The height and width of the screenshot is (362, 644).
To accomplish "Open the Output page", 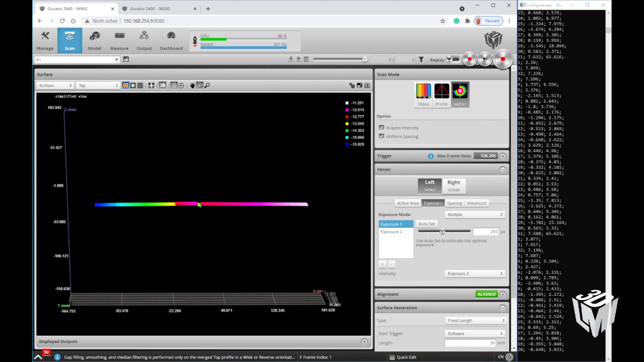I will [x=144, y=41].
